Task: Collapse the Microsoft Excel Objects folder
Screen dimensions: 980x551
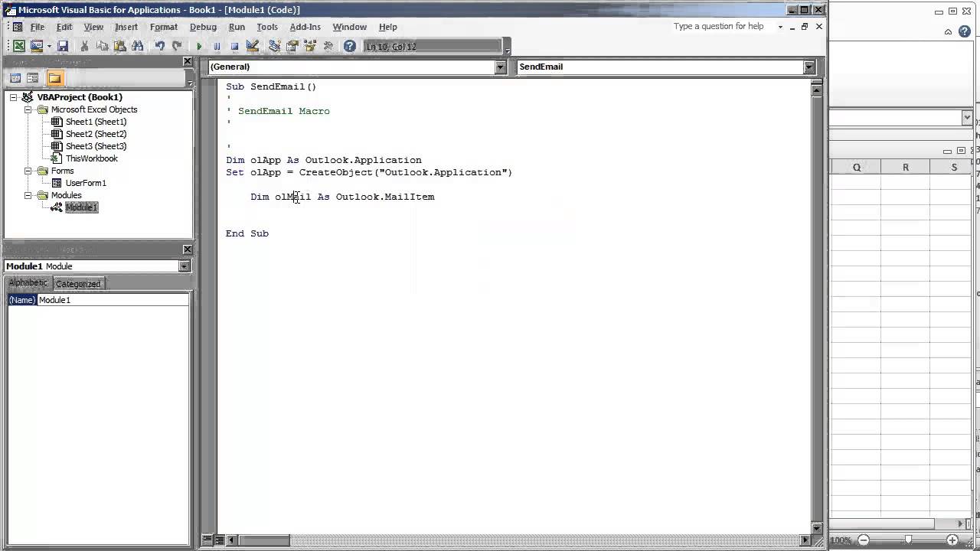Action: pyautogui.click(x=28, y=109)
